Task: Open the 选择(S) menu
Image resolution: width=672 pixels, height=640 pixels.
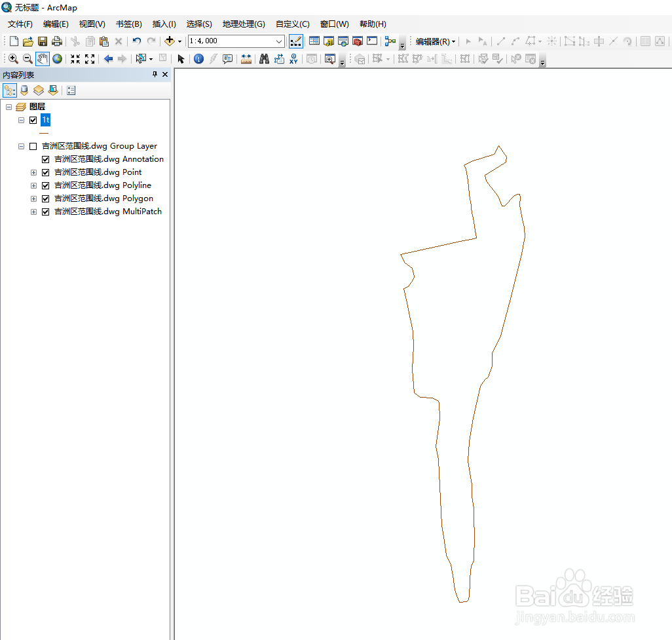Action: click(199, 24)
